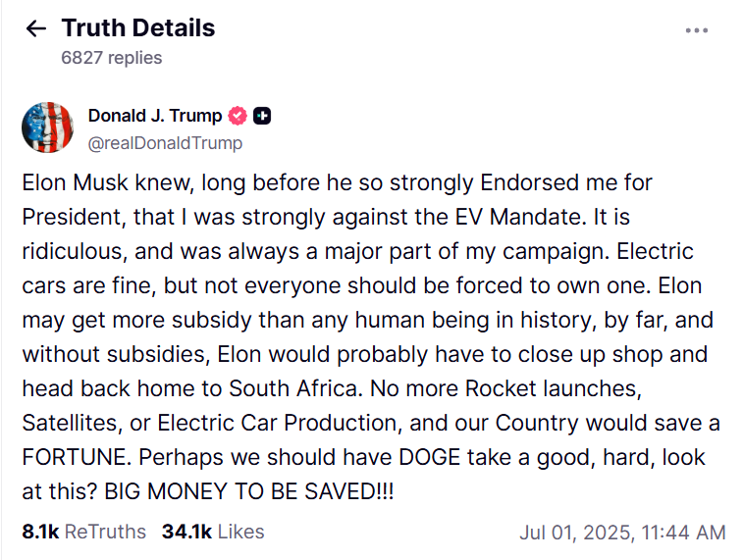
Task: Click the 'South Africa' text in post
Action: tap(293, 388)
